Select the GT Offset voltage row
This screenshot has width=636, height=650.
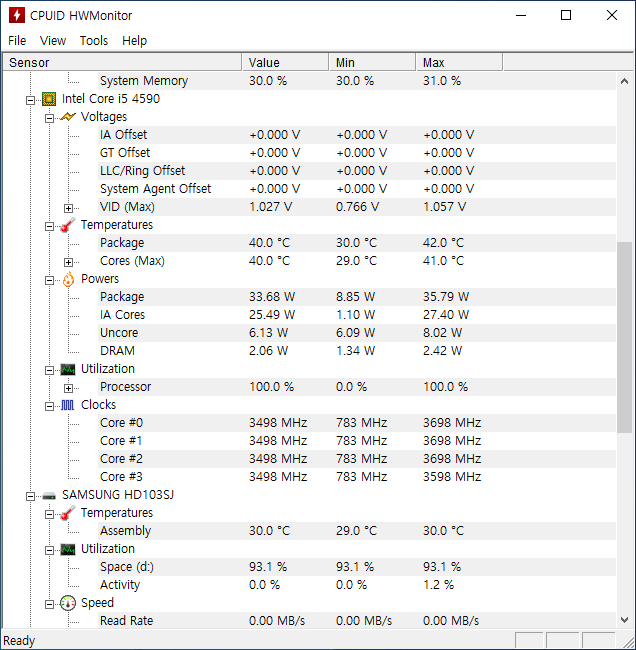(x=357, y=153)
